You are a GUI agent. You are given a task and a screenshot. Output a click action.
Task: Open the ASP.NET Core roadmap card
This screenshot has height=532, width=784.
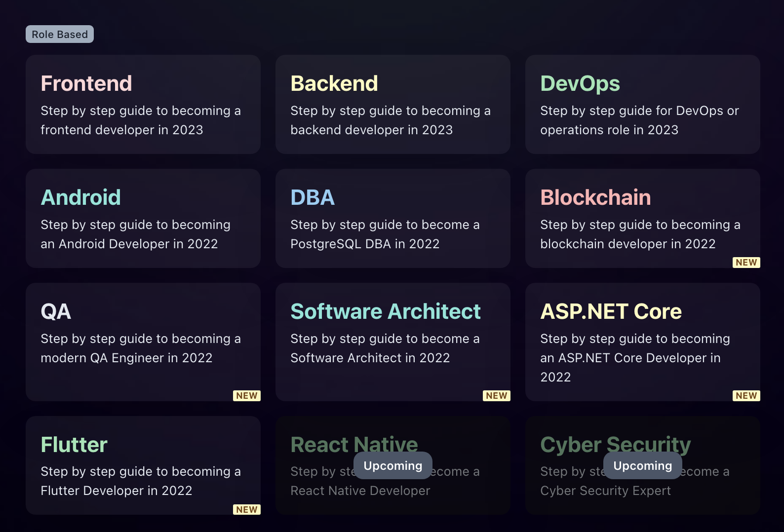pos(643,342)
